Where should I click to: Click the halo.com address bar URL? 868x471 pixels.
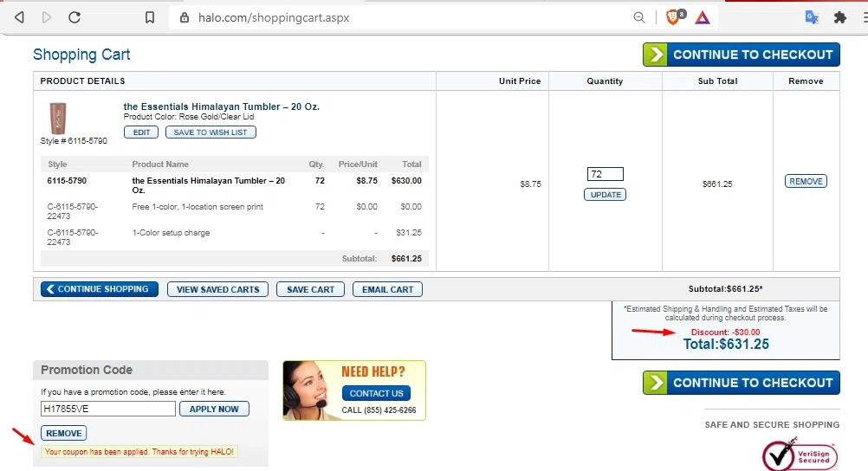click(x=274, y=17)
